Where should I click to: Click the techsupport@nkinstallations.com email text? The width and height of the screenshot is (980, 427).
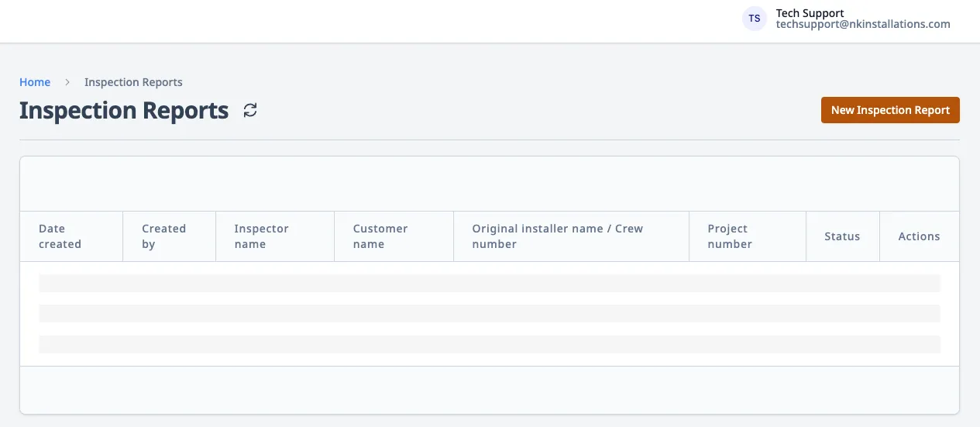point(863,24)
